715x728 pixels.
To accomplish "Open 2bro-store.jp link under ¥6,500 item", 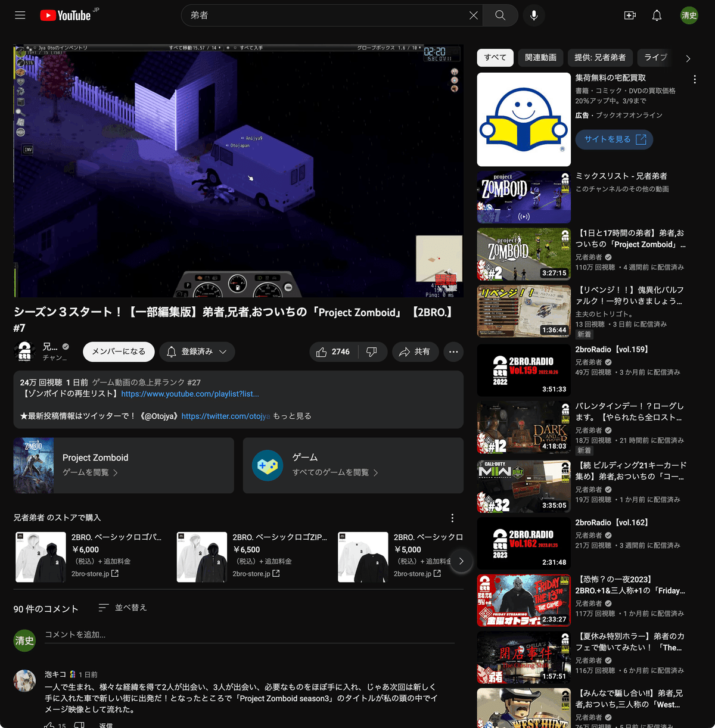I will tap(256, 574).
